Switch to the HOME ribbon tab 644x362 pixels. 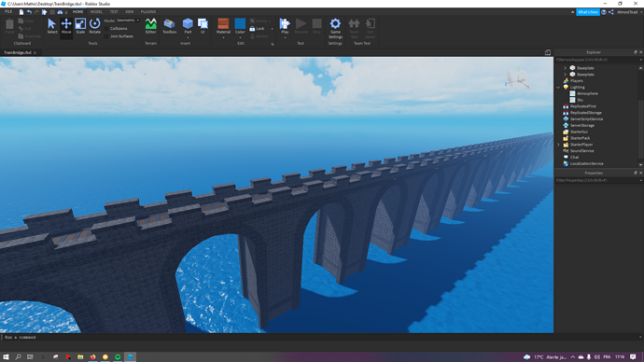77,12
